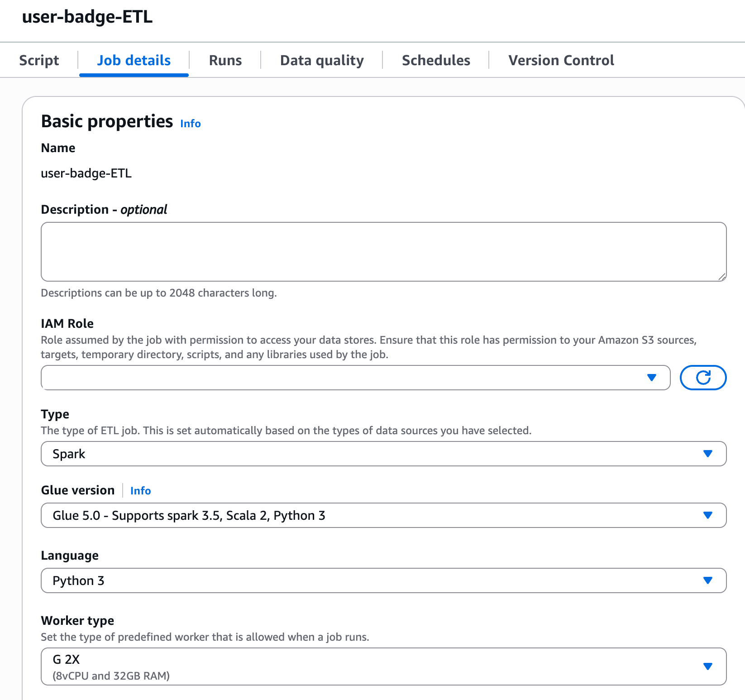Screen dimensions: 745x700
Task: Switch to the Script tab
Action: click(39, 60)
